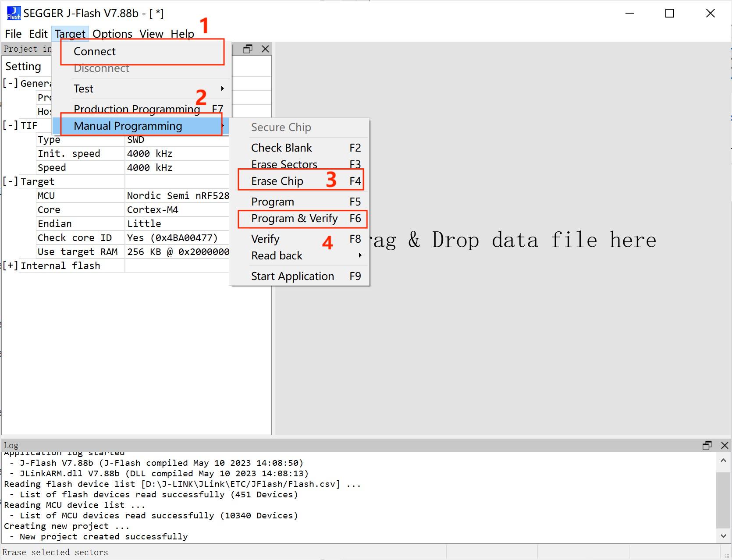Expand the Test submenu arrow

(223, 89)
